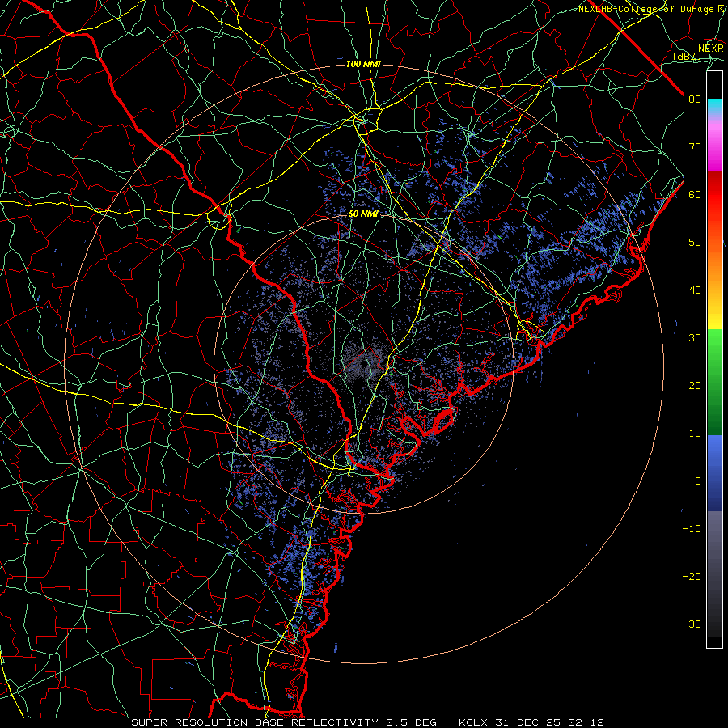
Task: Click the -10 value on the dBZ scale
Action: pyautogui.click(x=692, y=529)
